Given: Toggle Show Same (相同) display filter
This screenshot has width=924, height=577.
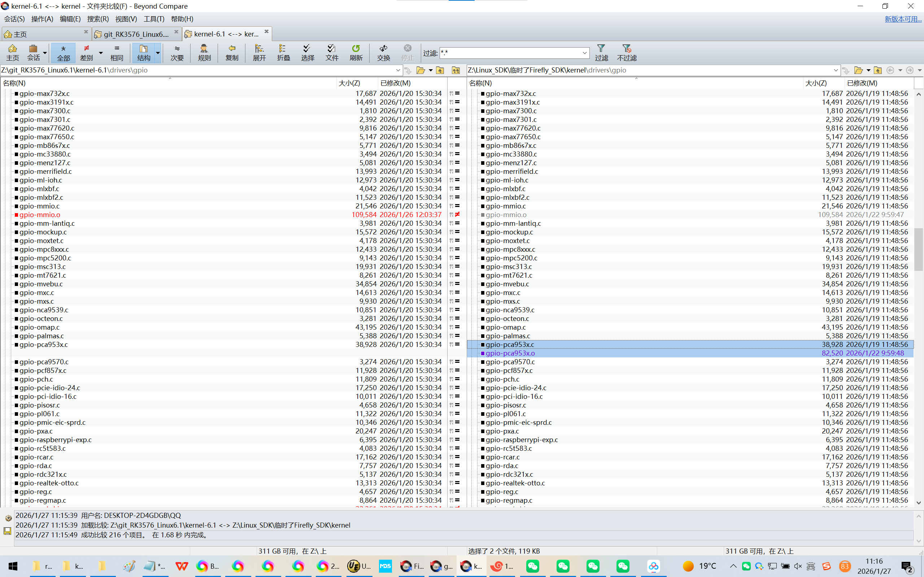Looking at the screenshot, I should (x=117, y=52).
